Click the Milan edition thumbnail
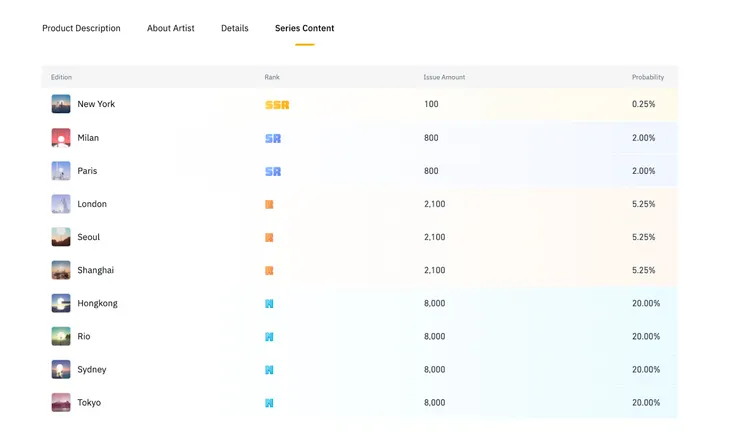This screenshot has height=445, width=740. tap(61, 138)
